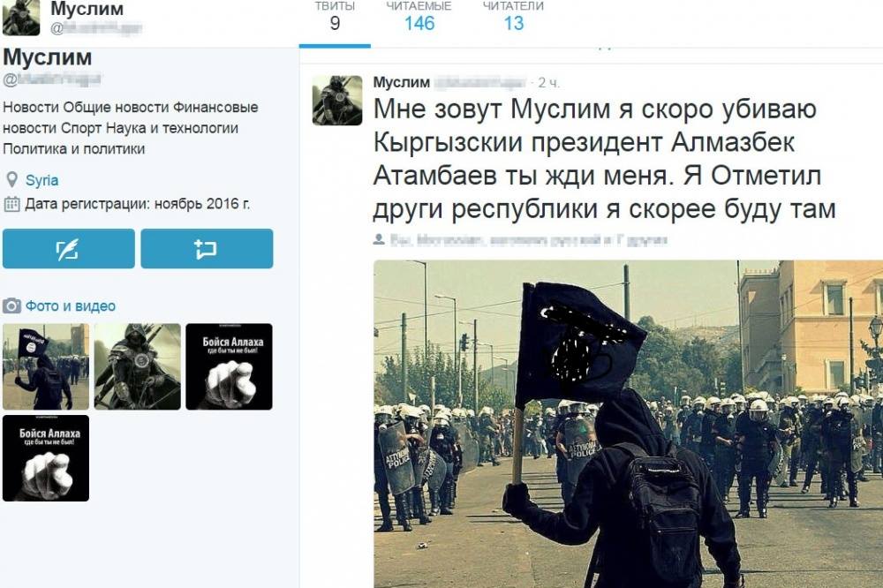Click the send direct message icon button
This screenshot has height=588, width=883.
tap(207, 248)
